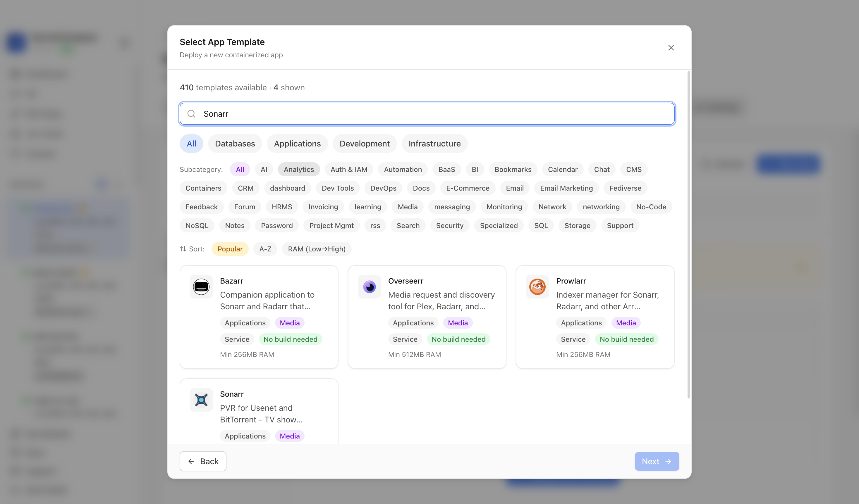The width and height of the screenshot is (859, 504).
Task: Select the Chat subcategory
Action: 602,169
